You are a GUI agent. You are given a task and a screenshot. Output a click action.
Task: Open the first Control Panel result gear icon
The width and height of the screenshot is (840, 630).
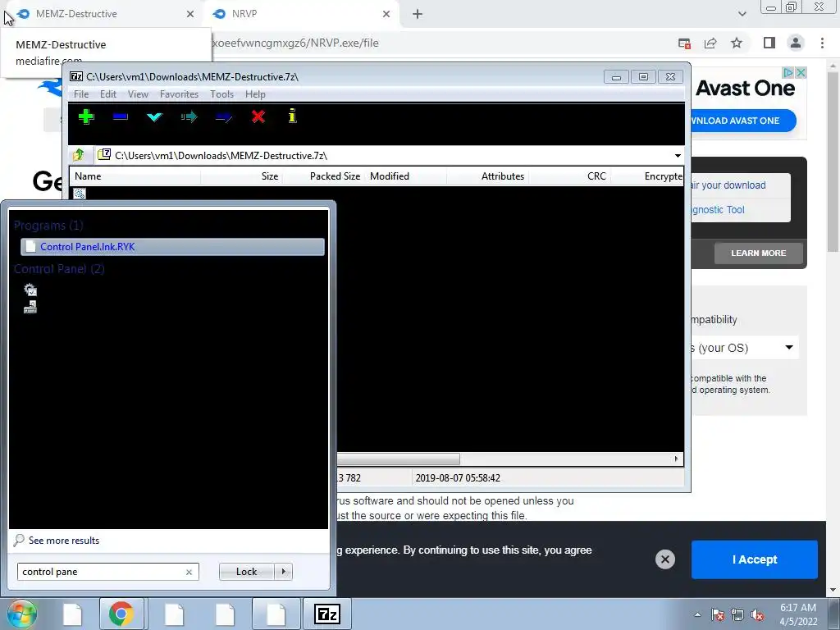30,290
